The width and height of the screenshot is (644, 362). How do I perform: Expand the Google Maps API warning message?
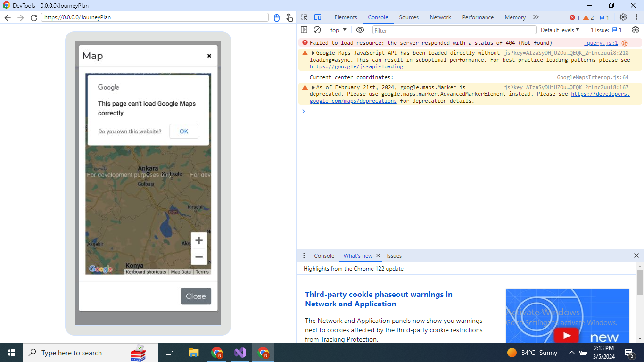pyautogui.click(x=313, y=53)
